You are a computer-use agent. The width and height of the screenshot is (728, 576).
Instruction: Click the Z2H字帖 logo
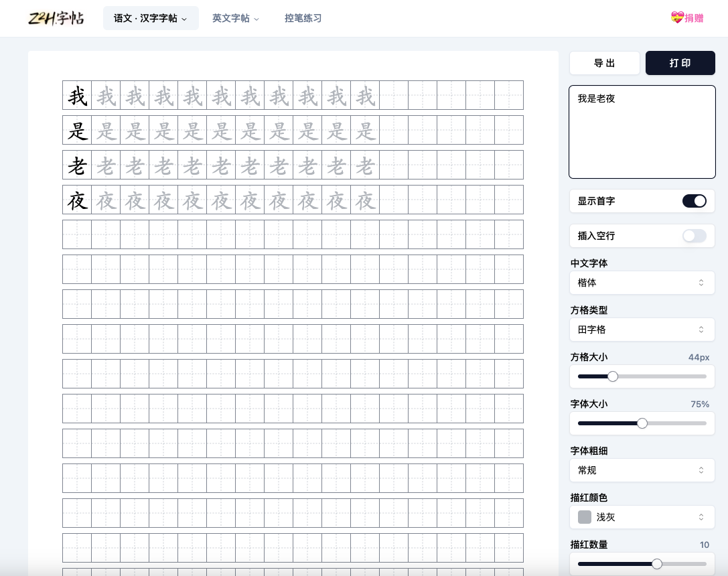point(56,18)
